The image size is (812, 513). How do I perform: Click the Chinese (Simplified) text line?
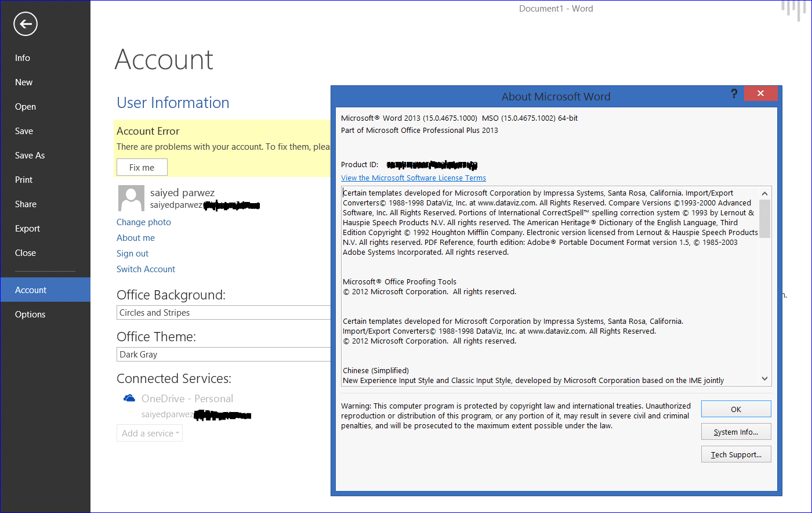(376, 371)
